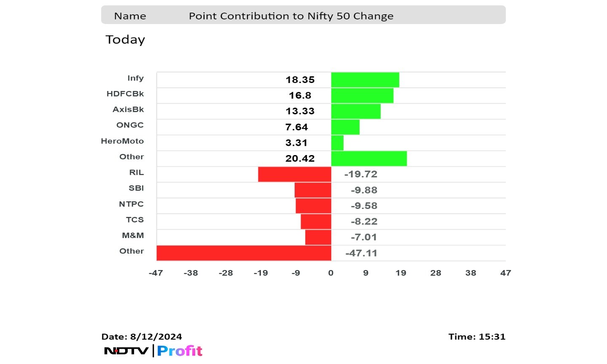607x364 pixels.
Task: Click the Profit brand logo
Action: click(x=180, y=351)
